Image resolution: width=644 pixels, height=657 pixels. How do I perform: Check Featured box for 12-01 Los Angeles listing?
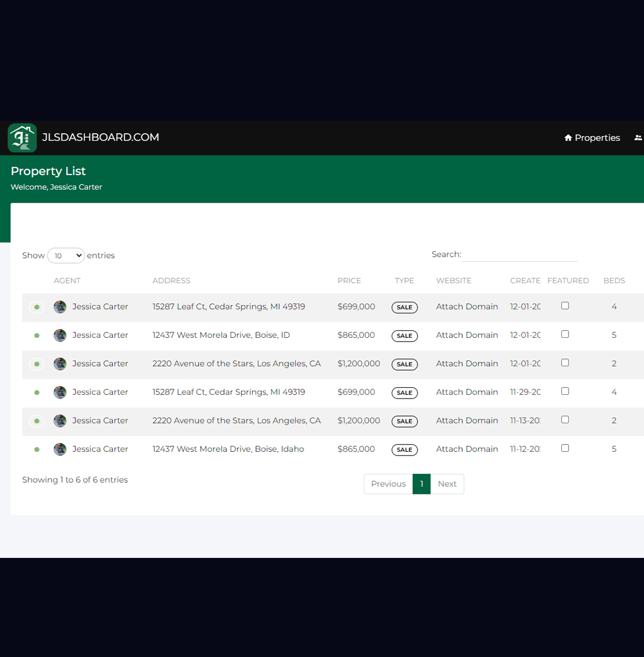click(x=565, y=363)
